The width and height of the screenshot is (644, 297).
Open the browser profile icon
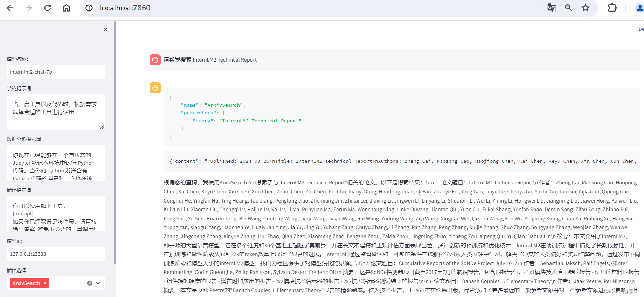pyautogui.click(x=639, y=8)
